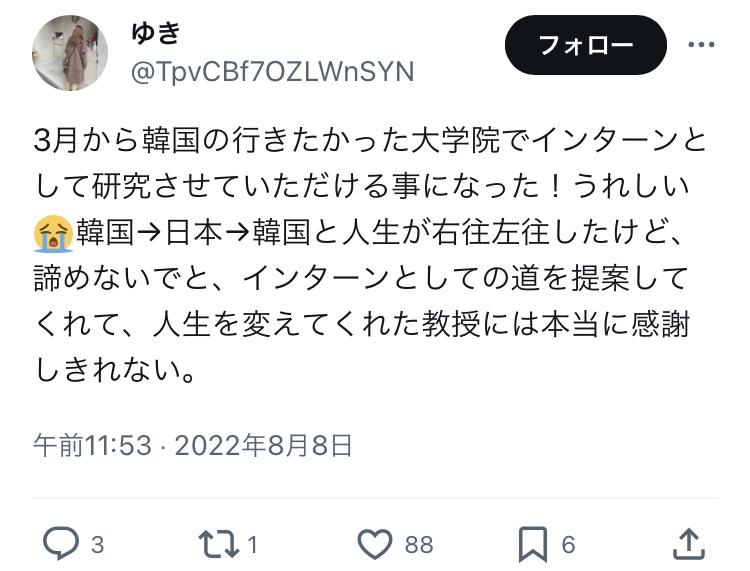This screenshot has height=571, width=750.
Task: Click the last tweet line しきれない。
Action: (x=116, y=370)
